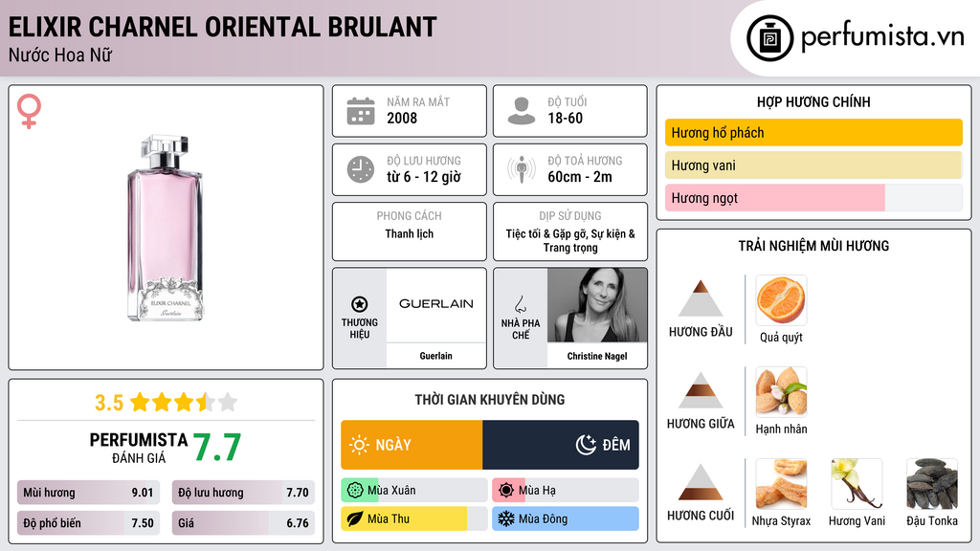Click the perfumista.vn site name
980x551 pixels.
(x=882, y=37)
